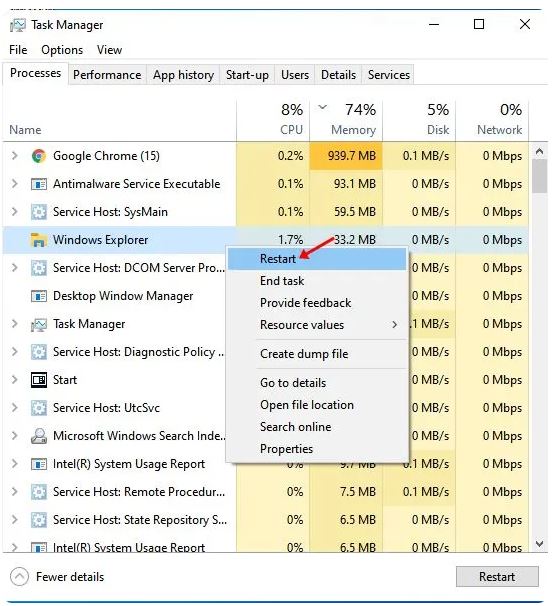Click the Google Chrome process icon

[39, 156]
